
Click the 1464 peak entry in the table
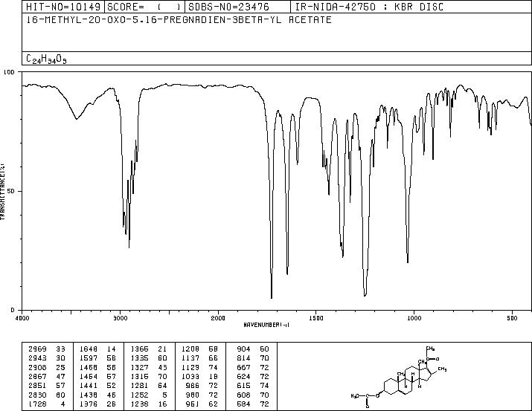[x=97, y=376]
